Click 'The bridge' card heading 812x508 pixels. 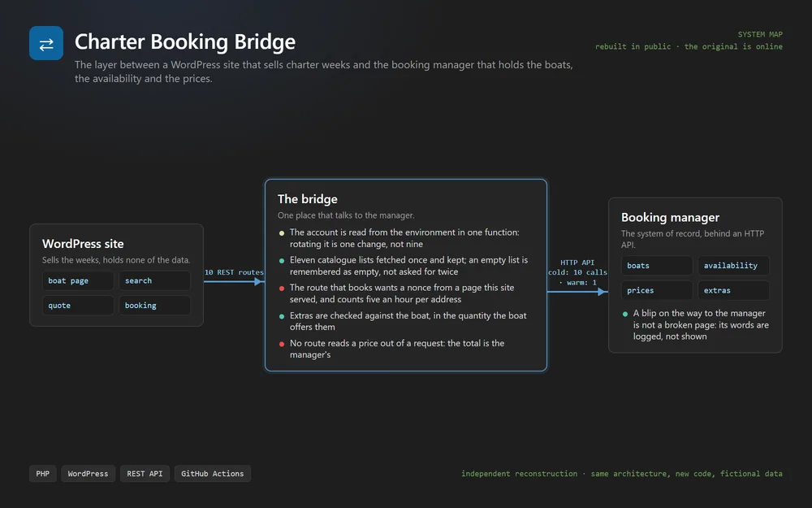307,199
